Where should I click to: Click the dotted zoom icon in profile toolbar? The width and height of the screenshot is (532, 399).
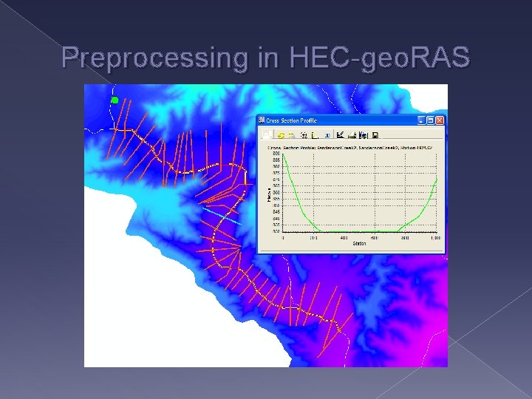304,135
